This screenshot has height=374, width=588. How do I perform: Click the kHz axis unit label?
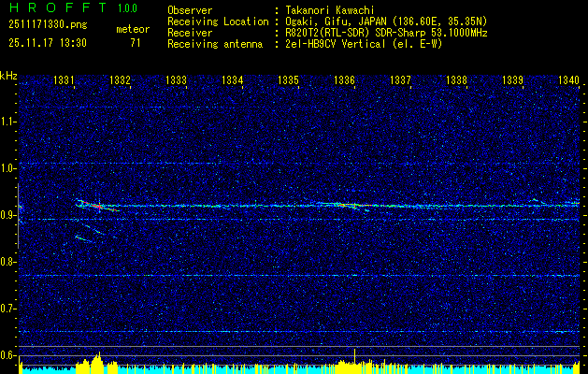[x=8, y=76]
